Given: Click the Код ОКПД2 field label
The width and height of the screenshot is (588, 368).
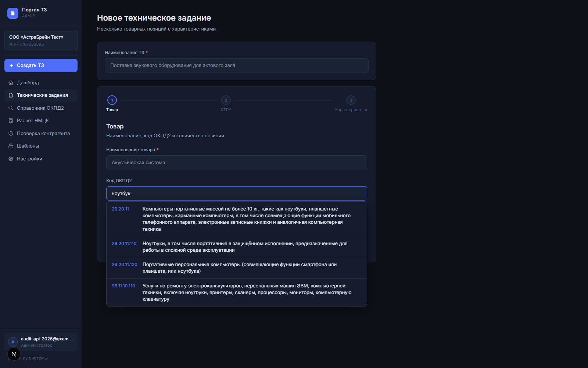Looking at the screenshot, I should [119, 181].
